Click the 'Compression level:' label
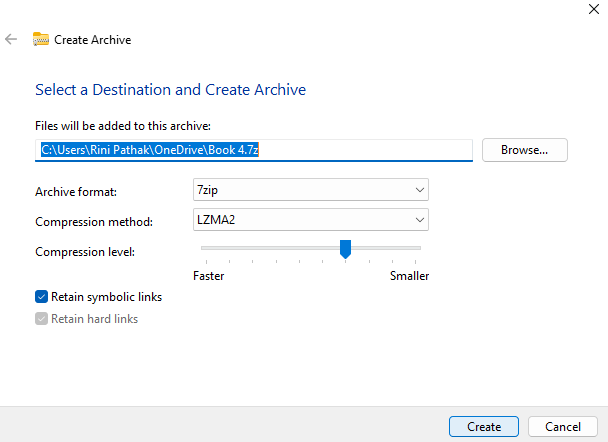Screen dimensions: 608x442 [84, 251]
